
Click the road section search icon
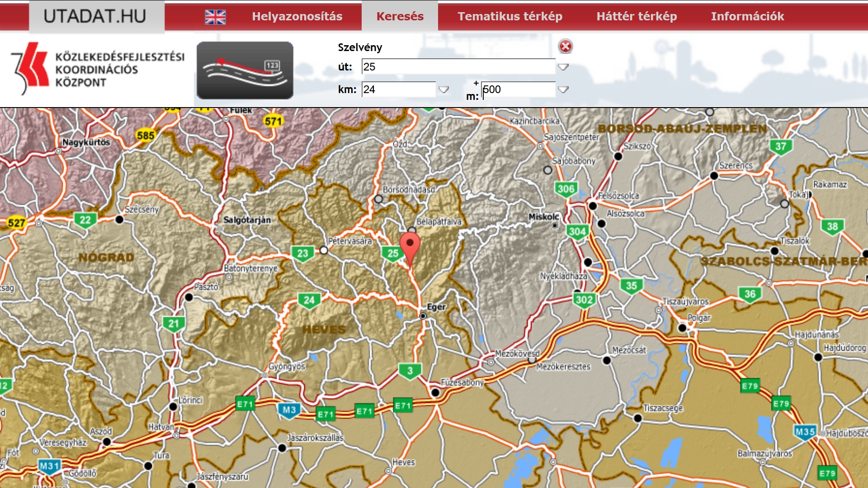click(x=245, y=70)
